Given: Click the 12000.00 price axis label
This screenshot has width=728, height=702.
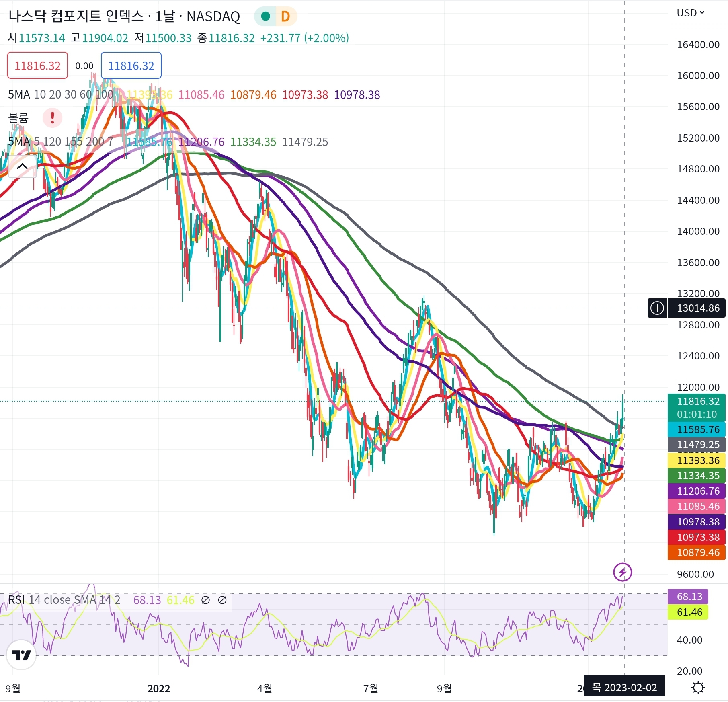Looking at the screenshot, I should pyautogui.click(x=698, y=387).
